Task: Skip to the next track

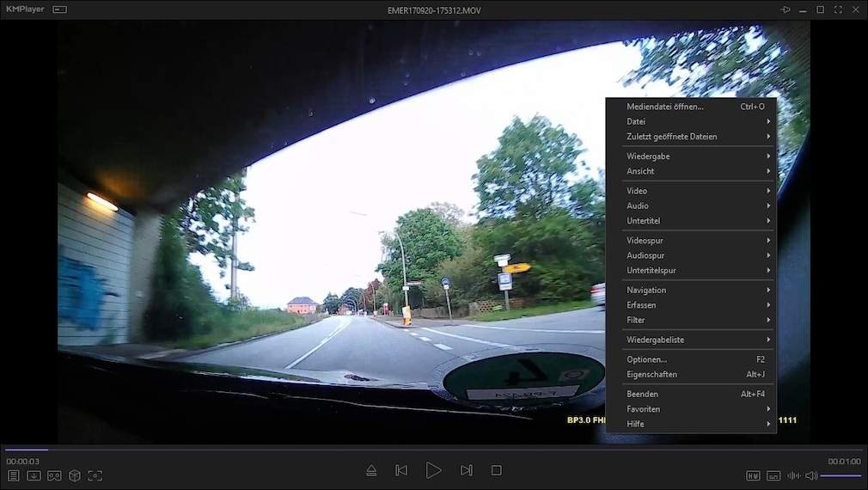Action: tap(466, 470)
